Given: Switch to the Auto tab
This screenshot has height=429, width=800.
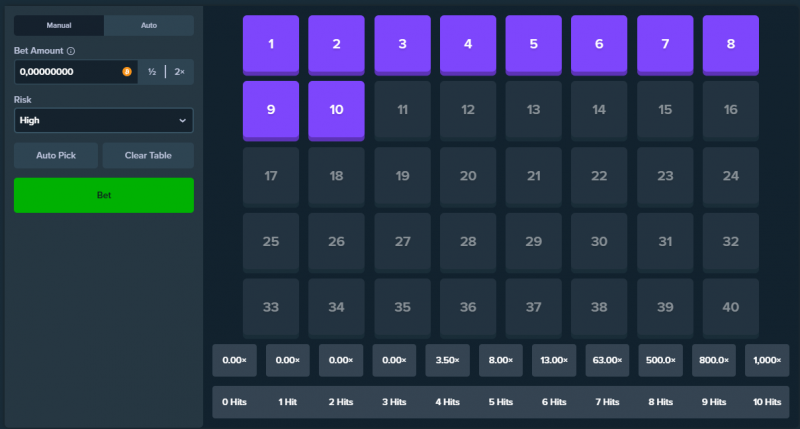Looking at the screenshot, I should click(148, 26).
